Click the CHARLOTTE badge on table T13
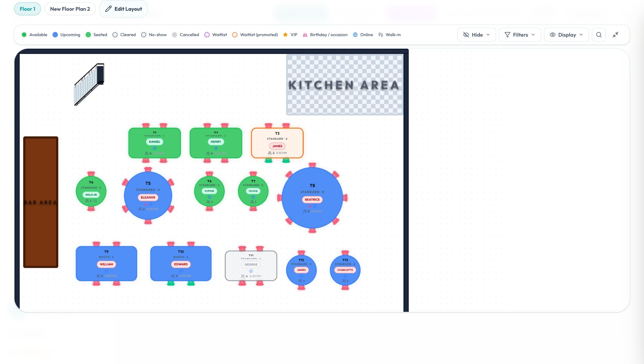 click(x=345, y=270)
